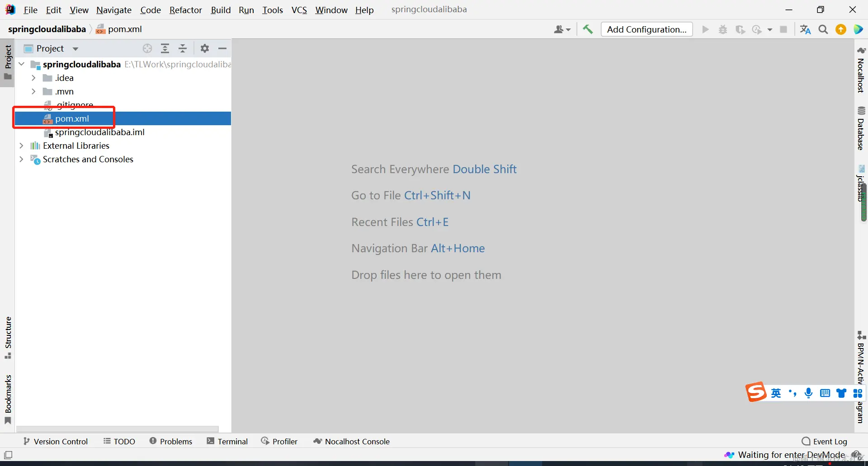The image size is (868, 466).
Task: Click the Run with Coverage icon
Action: [x=740, y=29]
